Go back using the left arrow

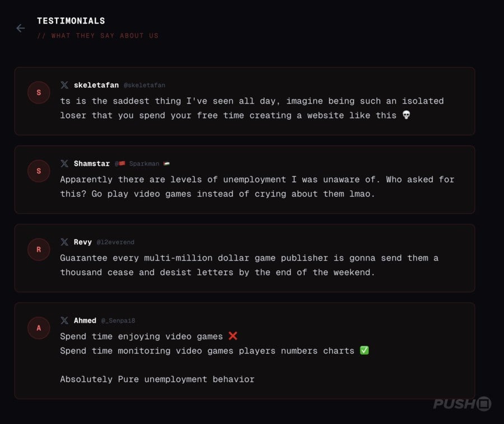pyautogui.click(x=21, y=28)
